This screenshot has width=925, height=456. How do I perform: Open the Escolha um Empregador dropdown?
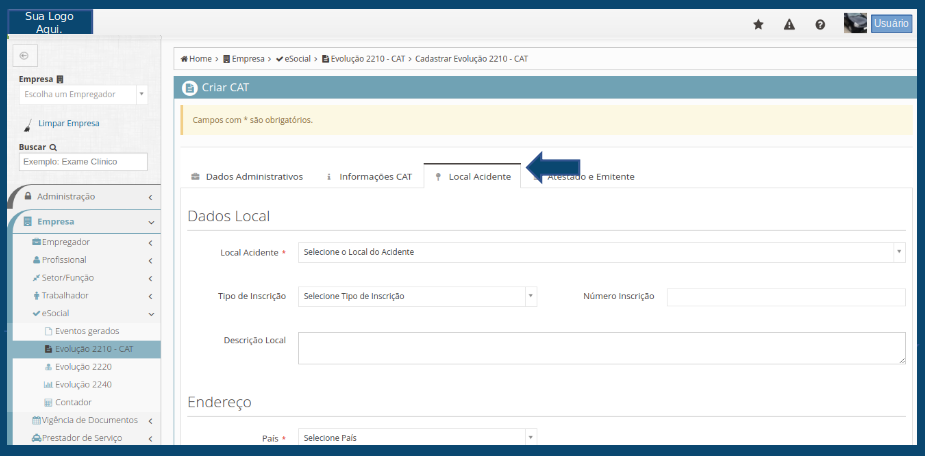83,95
